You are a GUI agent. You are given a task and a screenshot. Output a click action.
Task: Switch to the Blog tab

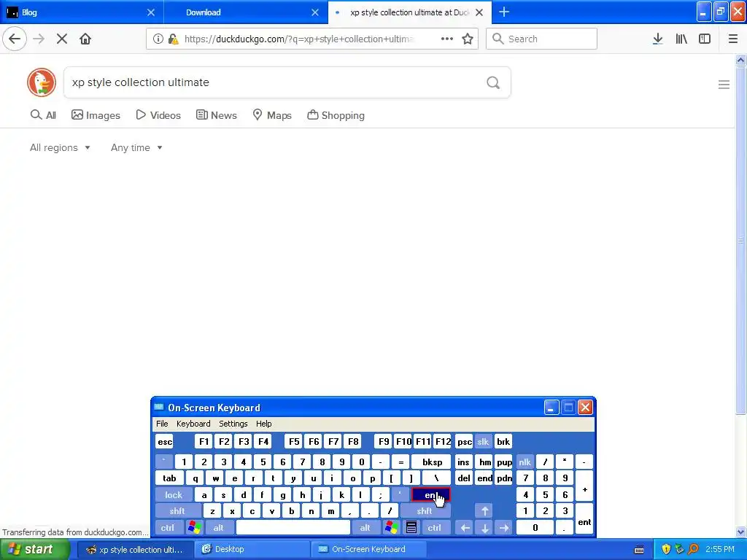coord(81,12)
